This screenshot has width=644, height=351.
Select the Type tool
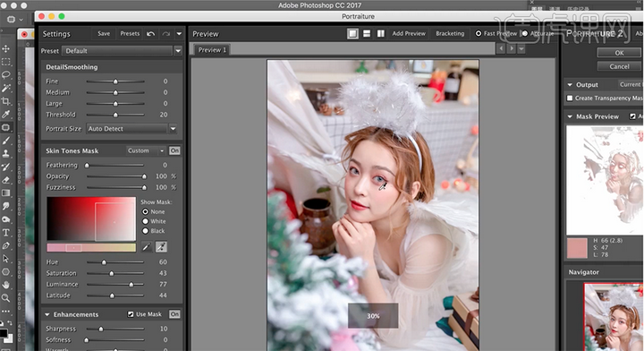(x=5, y=233)
